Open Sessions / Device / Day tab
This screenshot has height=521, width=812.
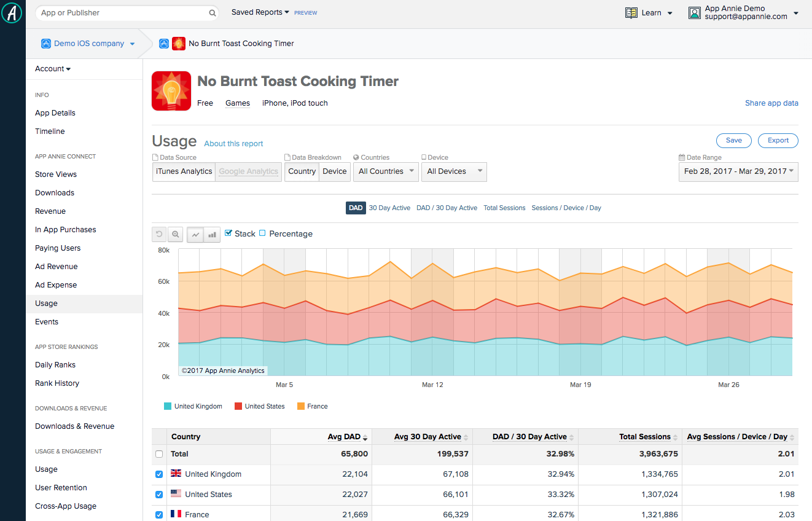coord(566,208)
